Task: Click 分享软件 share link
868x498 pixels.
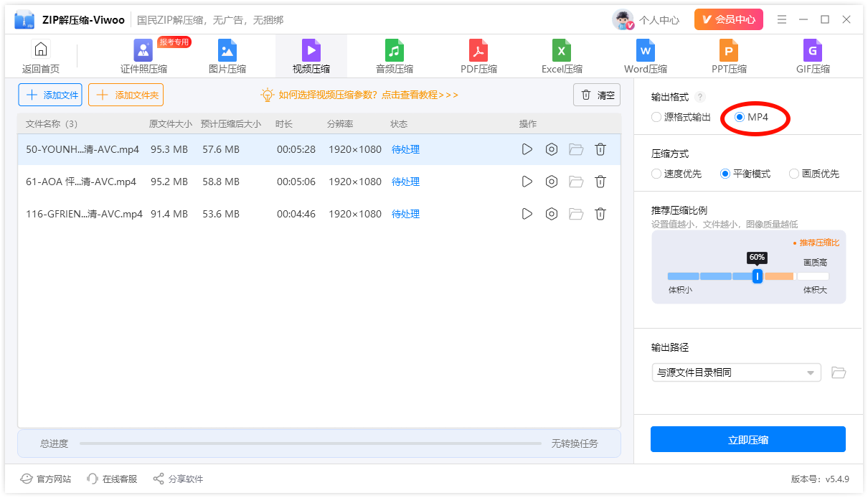Action: [178, 479]
